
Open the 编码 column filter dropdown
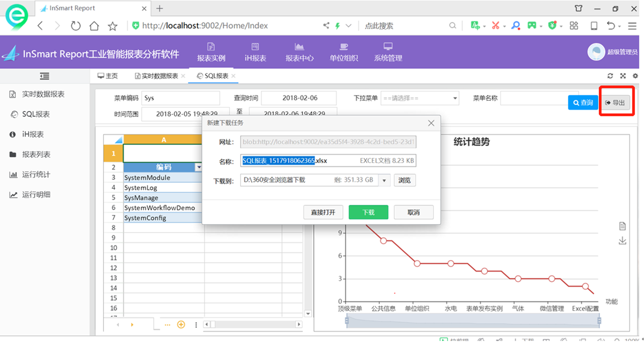coord(199,167)
